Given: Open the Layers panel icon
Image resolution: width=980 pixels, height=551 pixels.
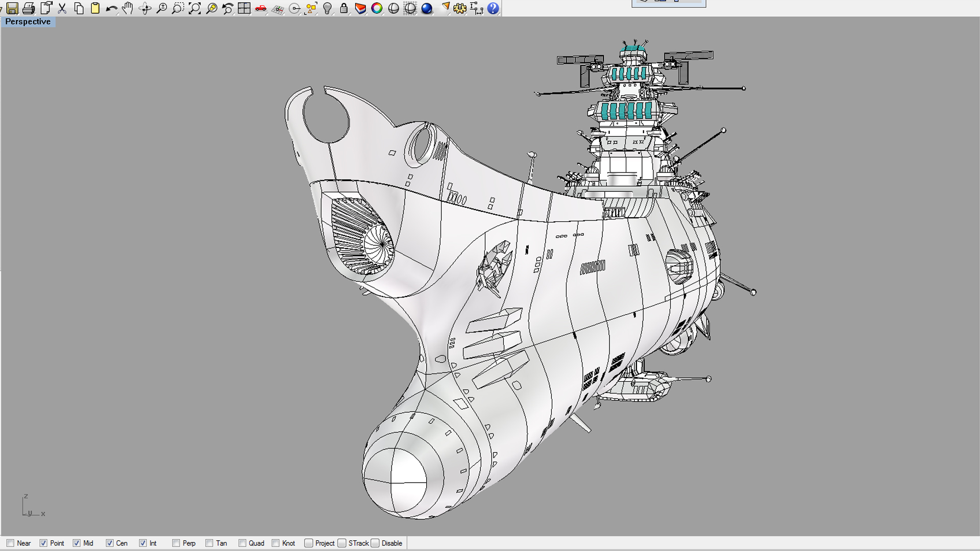Looking at the screenshot, I should click(x=360, y=8).
